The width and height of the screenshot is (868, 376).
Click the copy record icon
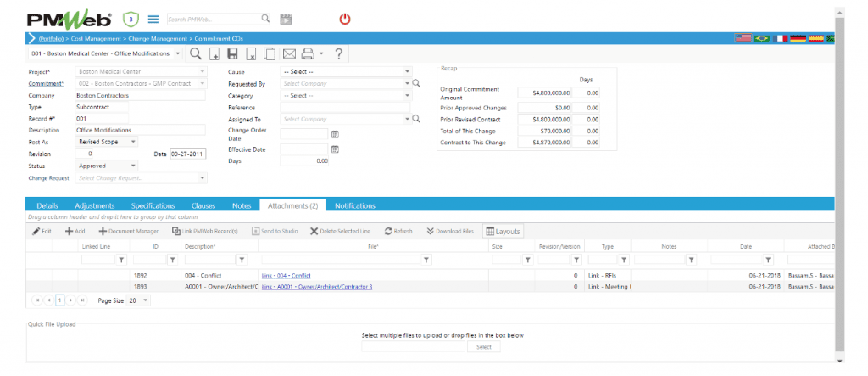pos(270,54)
